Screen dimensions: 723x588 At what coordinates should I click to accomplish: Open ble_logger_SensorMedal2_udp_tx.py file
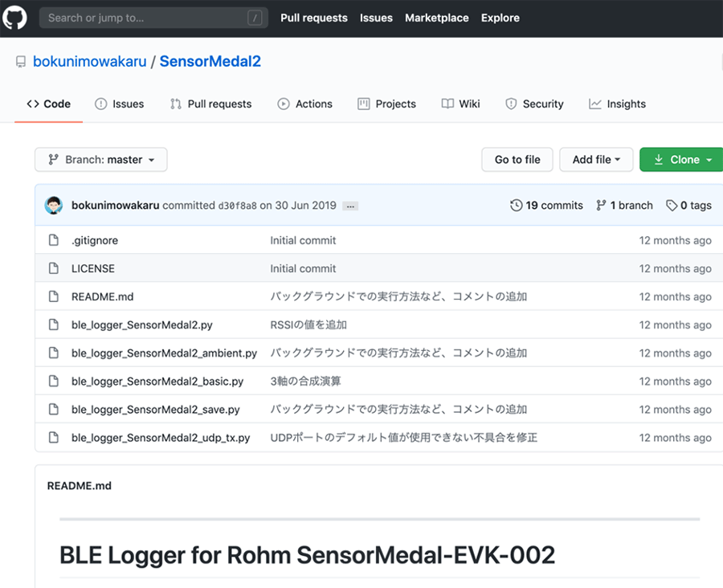pyautogui.click(x=161, y=438)
